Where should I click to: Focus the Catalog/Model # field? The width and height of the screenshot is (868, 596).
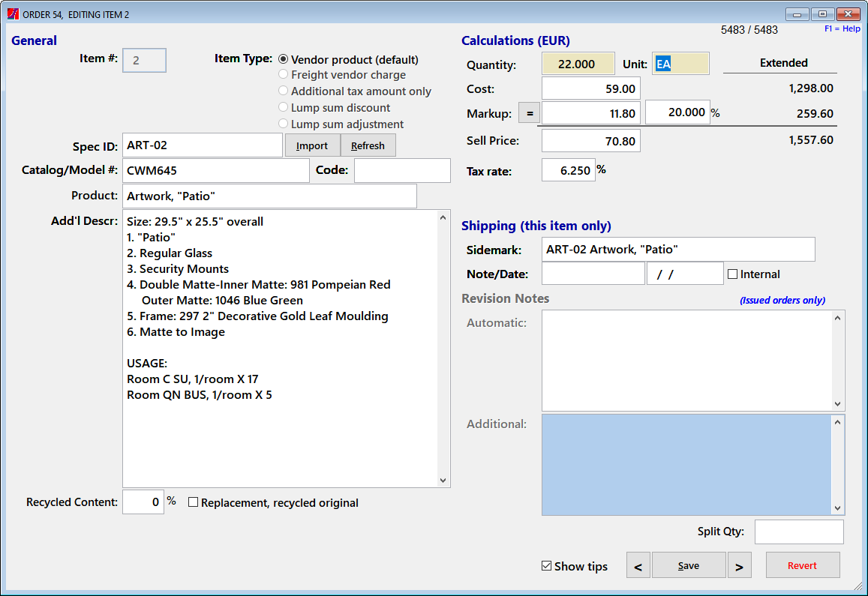(x=215, y=170)
